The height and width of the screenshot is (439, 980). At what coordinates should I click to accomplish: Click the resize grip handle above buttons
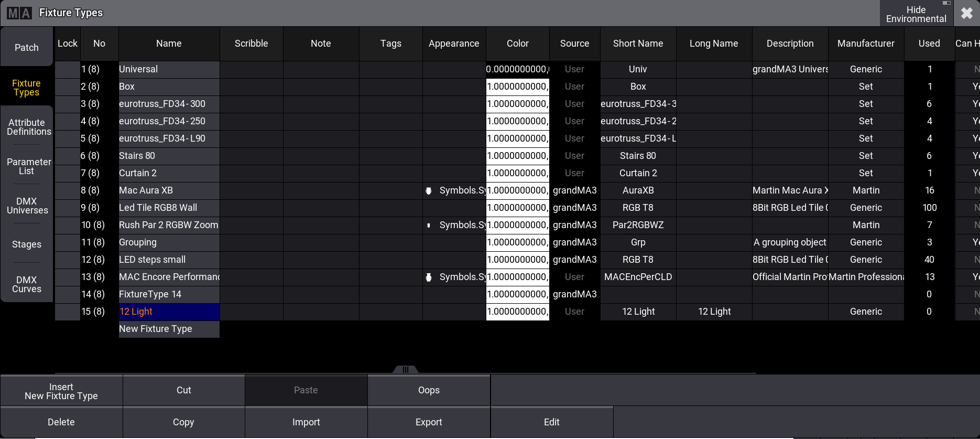(405, 370)
